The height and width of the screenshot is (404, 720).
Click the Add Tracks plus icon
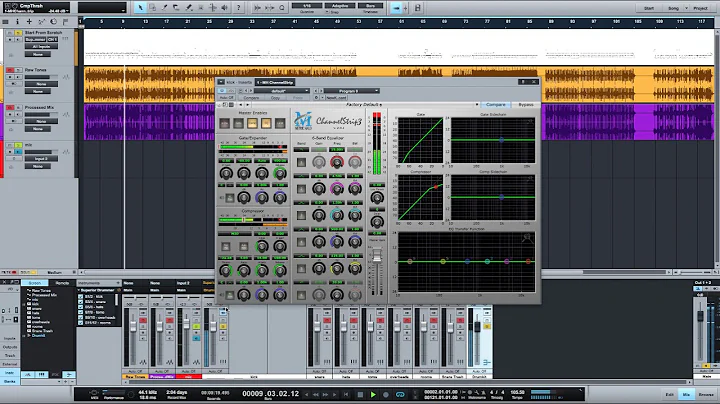(29, 22)
